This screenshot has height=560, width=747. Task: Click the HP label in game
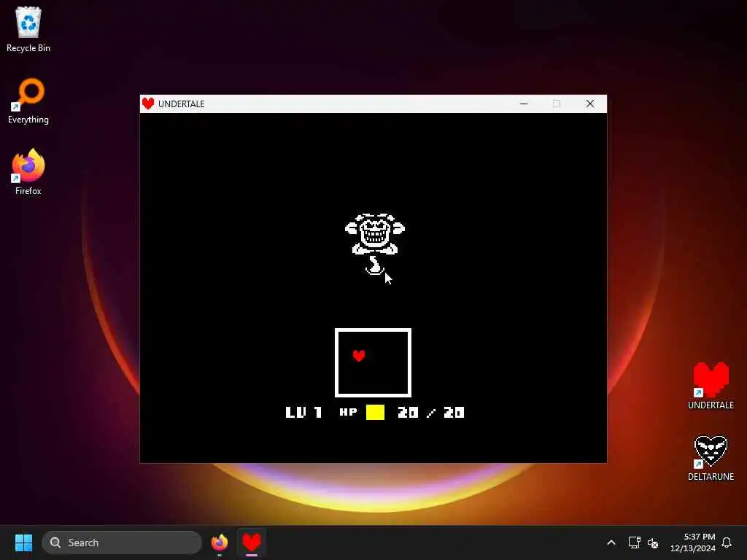click(348, 412)
